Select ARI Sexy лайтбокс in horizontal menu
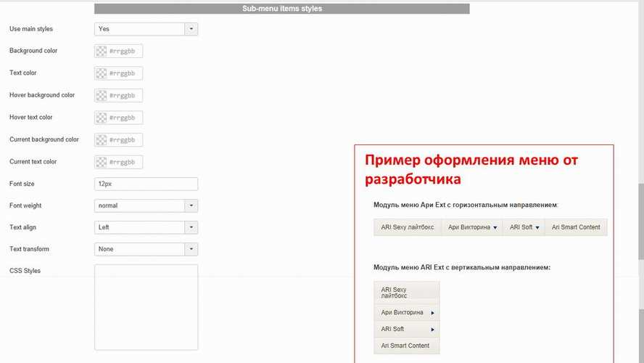 [407, 227]
